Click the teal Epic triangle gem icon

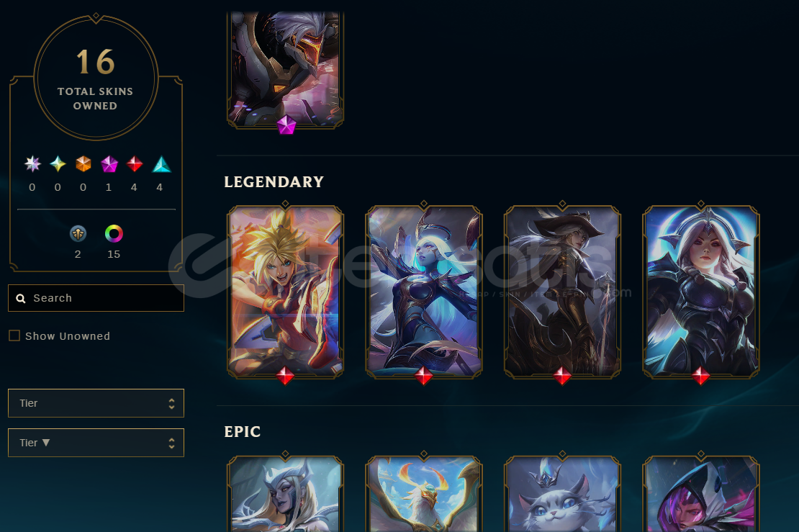161,164
